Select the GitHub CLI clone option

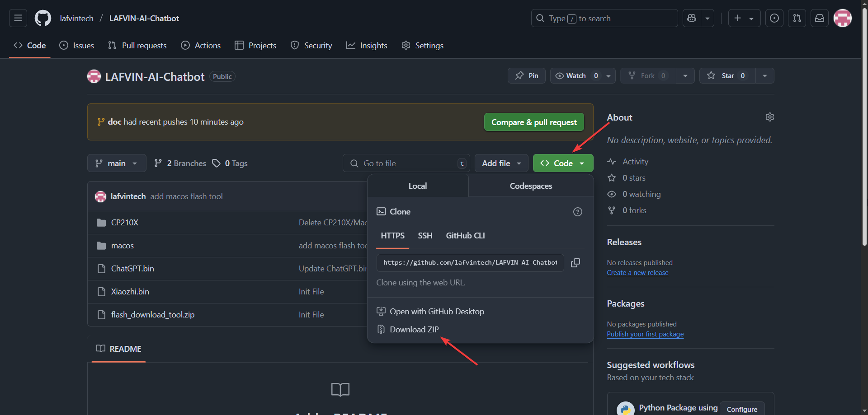[465, 236]
